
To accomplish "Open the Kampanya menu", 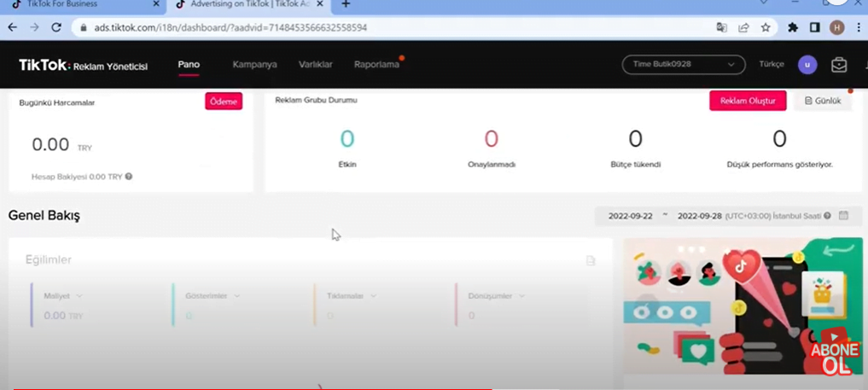I will point(254,64).
